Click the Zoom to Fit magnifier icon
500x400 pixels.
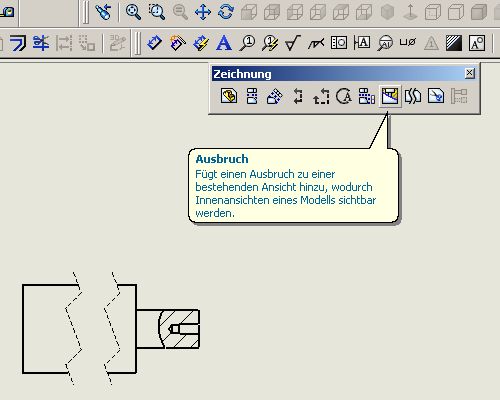click(x=133, y=12)
